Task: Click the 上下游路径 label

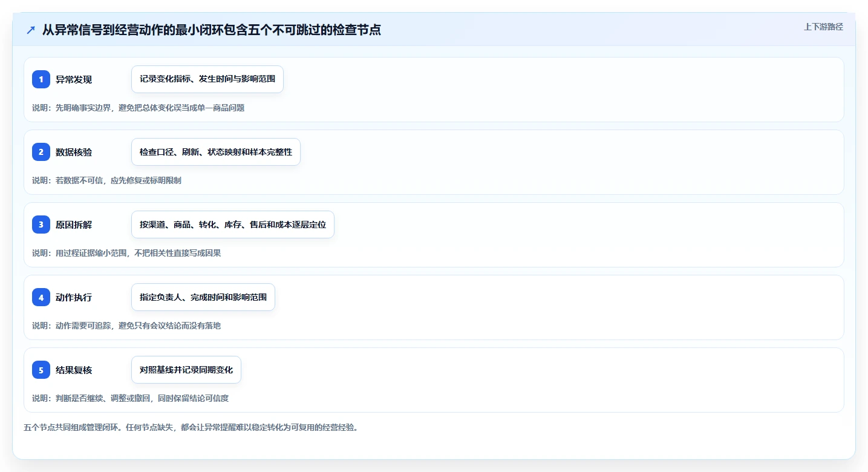Action: click(x=823, y=27)
